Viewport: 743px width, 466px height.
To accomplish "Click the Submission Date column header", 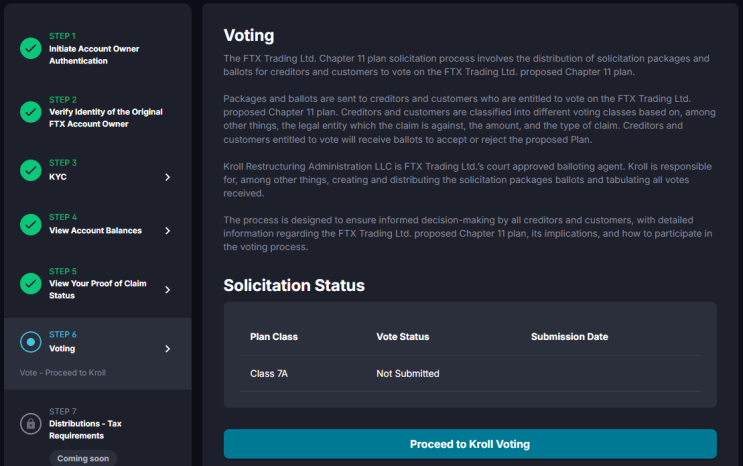I will (569, 337).
